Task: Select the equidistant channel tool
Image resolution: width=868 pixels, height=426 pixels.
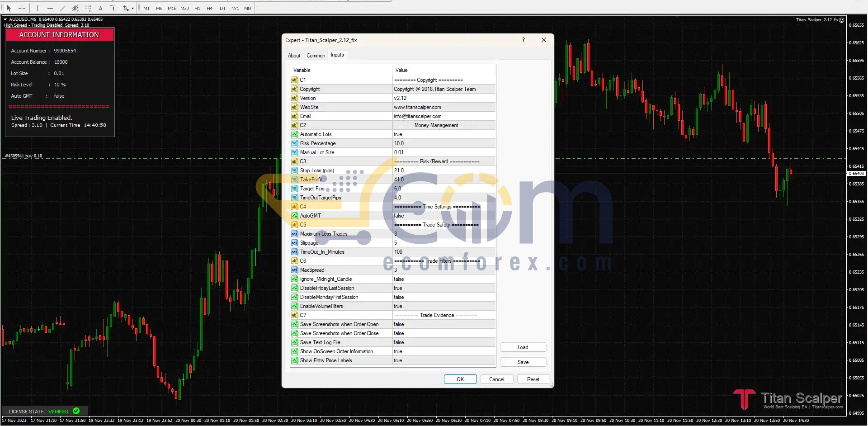Action: coord(75,8)
